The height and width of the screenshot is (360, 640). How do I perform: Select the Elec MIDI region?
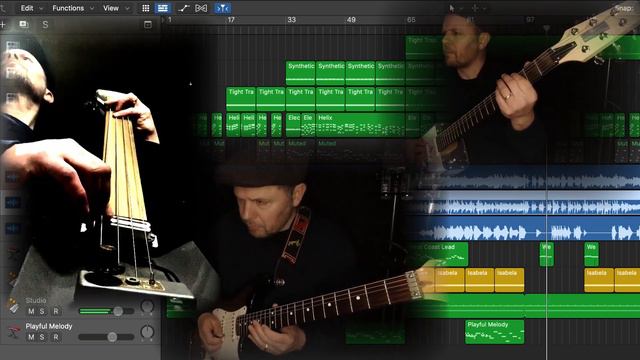click(x=293, y=125)
